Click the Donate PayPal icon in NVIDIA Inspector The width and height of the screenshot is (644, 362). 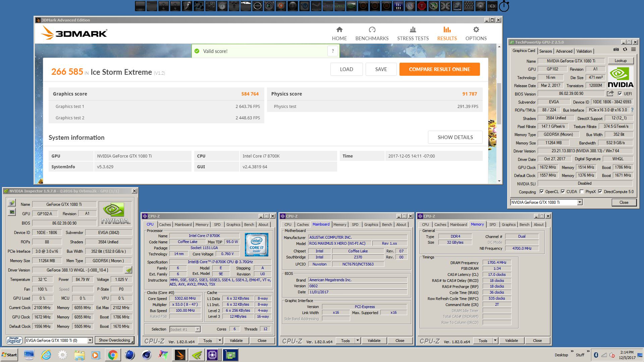click(14, 340)
